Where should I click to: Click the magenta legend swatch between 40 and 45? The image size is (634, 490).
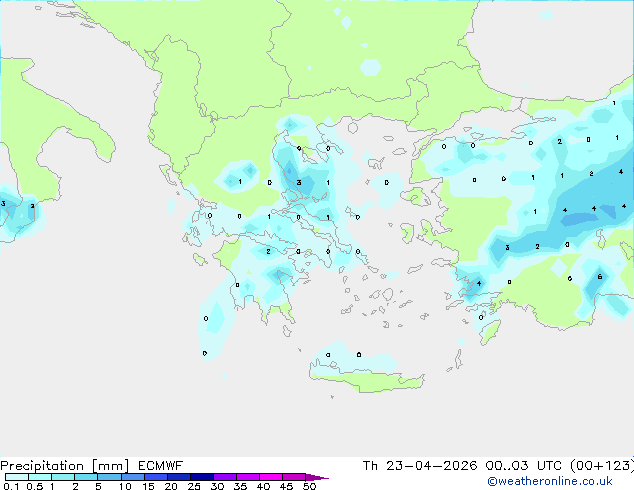pyautogui.click(x=271, y=477)
